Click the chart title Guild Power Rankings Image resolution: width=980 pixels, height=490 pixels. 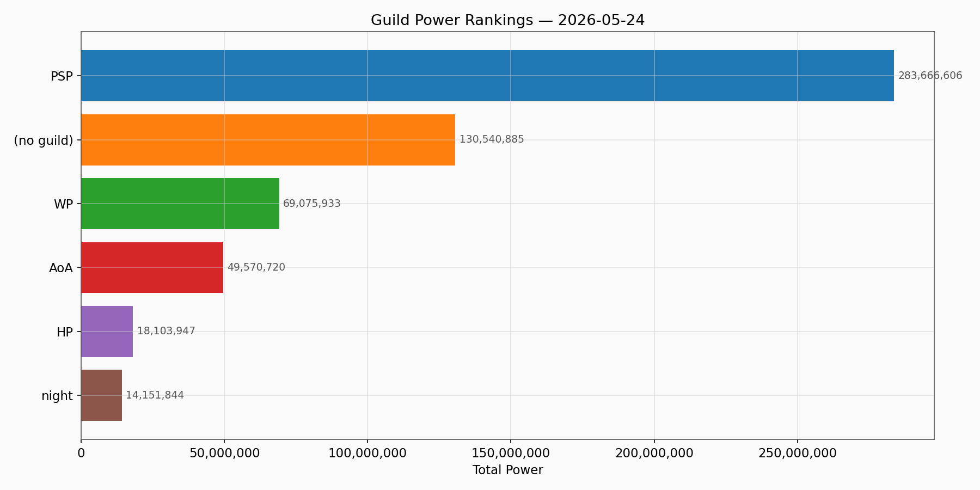(507, 20)
